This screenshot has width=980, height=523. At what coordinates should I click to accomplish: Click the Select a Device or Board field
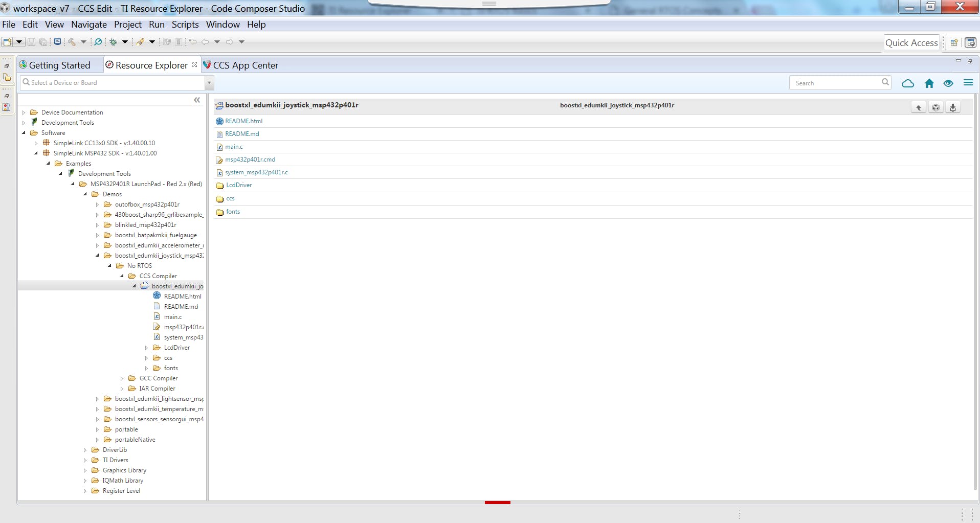click(x=113, y=83)
